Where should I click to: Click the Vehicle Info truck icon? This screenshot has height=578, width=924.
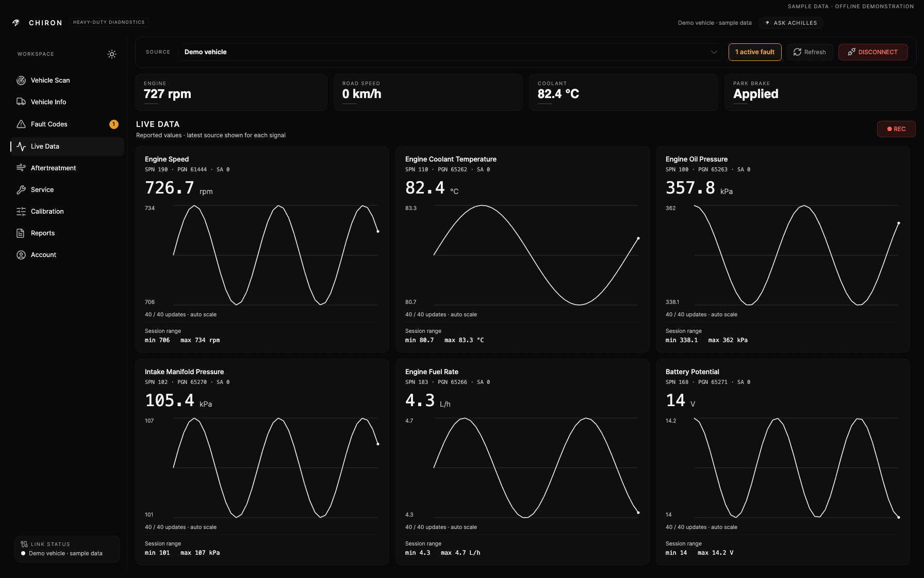21,102
